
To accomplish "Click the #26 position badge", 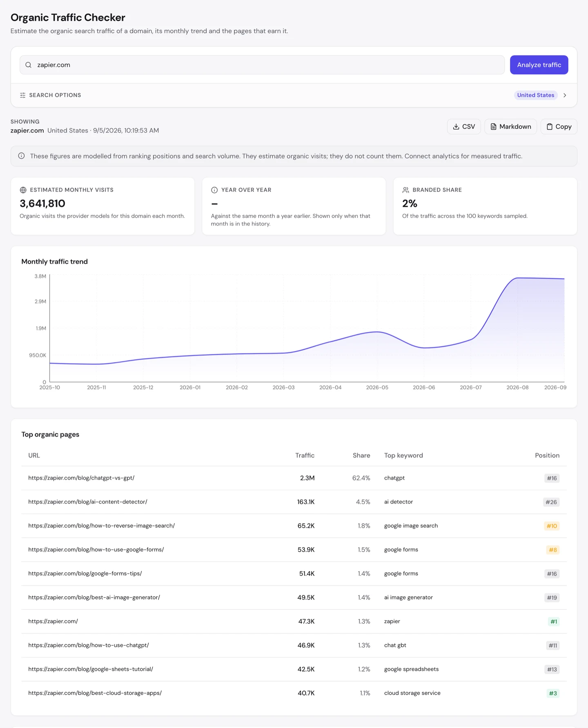I will pyautogui.click(x=551, y=502).
